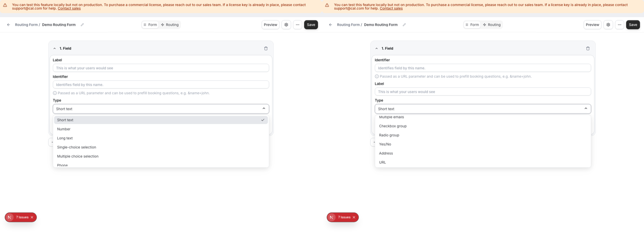644x244 pixels.
Task: Click the Next.js logo on the left issues badge
Action: [x=10, y=217]
